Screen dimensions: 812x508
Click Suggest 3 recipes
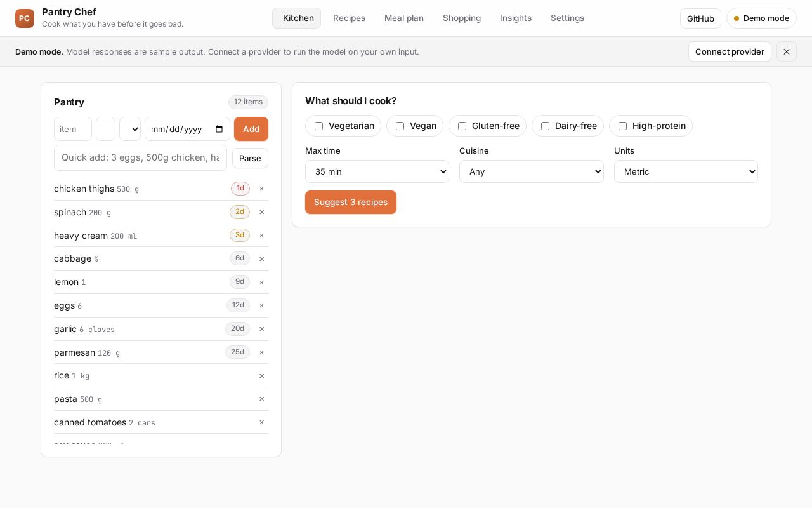pyautogui.click(x=351, y=202)
